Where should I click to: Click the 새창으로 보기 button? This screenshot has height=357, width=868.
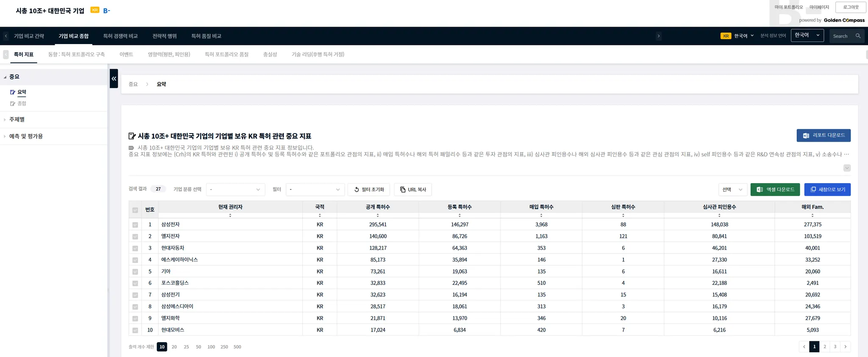click(827, 190)
